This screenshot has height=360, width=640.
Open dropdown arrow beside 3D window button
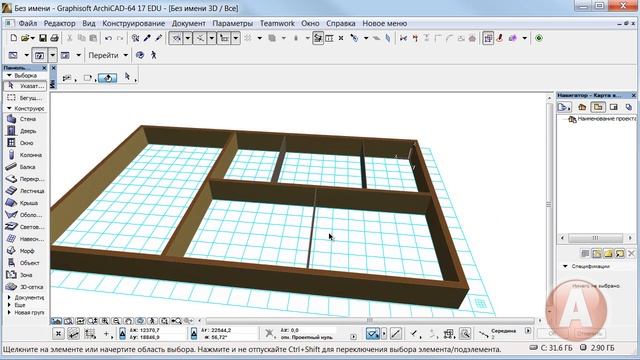pyautogui.click(x=52, y=55)
